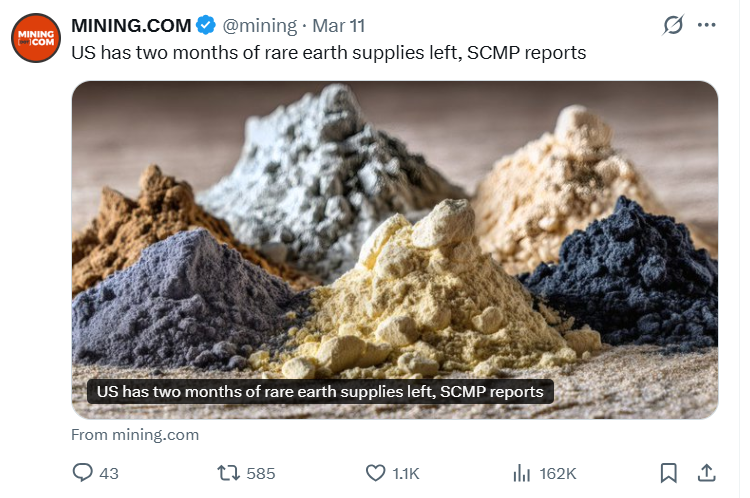Bookmark this MINING.COM post

tap(669, 473)
